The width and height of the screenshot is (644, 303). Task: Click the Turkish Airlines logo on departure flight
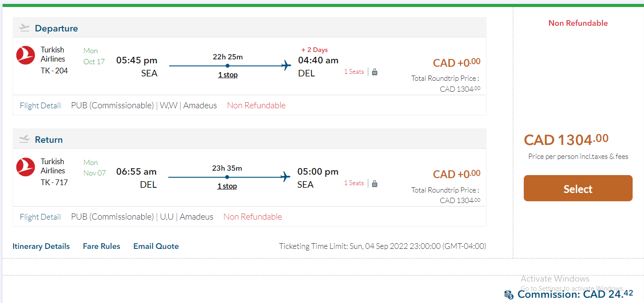click(25, 55)
